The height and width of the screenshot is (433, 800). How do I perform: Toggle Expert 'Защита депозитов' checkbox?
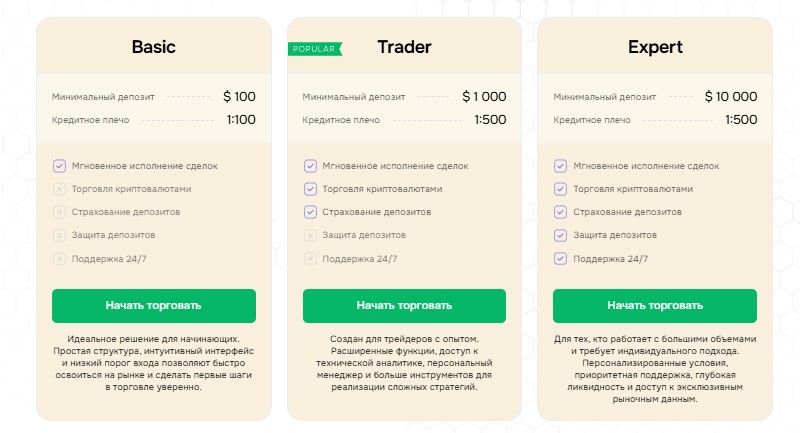coord(561,235)
